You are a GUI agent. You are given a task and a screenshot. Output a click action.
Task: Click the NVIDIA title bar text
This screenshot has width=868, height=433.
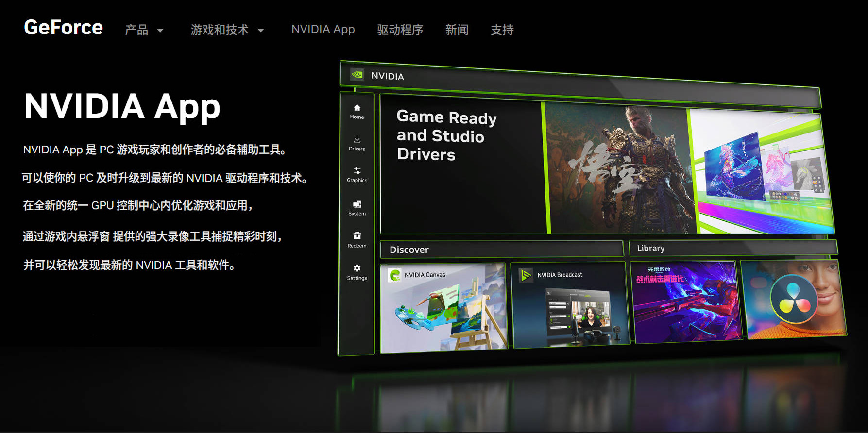[387, 76]
